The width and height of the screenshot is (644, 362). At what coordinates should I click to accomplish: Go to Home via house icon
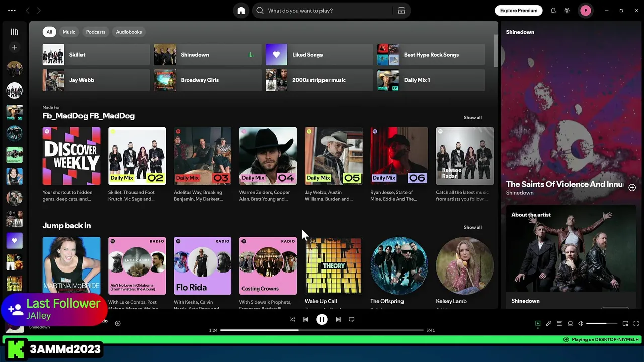pyautogui.click(x=241, y=11)
